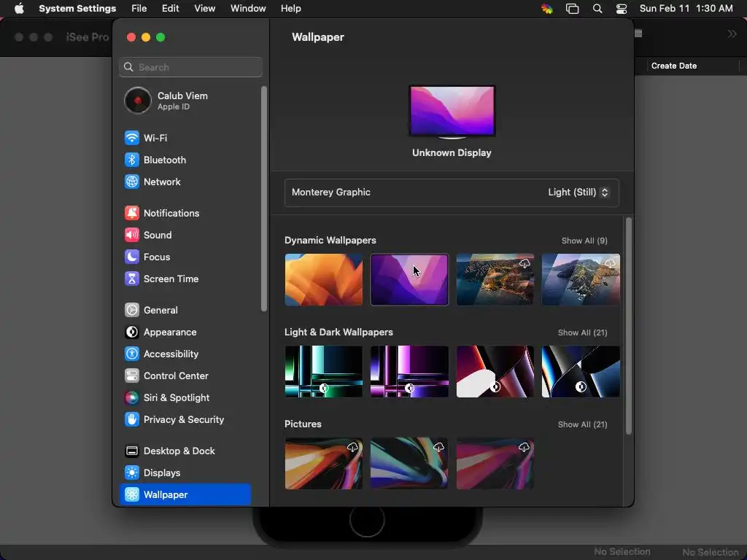747x560 pixels.
Task: Click Create Date column in iSee Pro window
Action: tap(673, 66)
